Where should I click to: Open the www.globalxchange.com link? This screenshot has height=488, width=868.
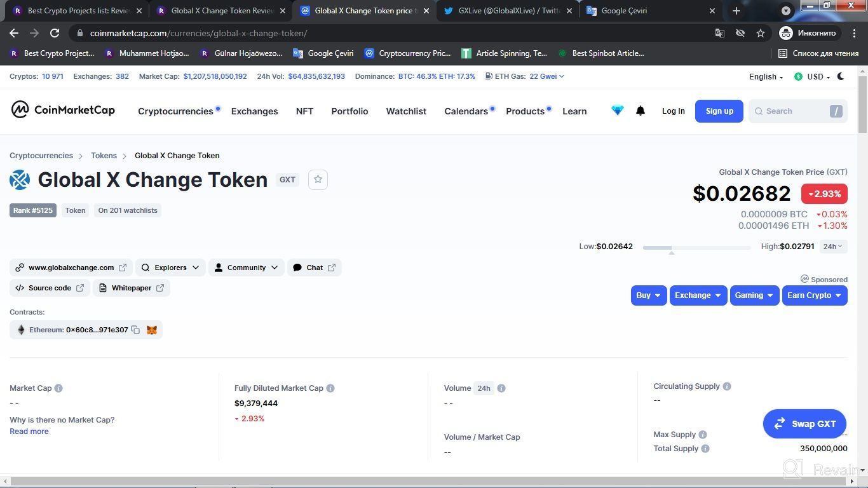tap(71, 268)
